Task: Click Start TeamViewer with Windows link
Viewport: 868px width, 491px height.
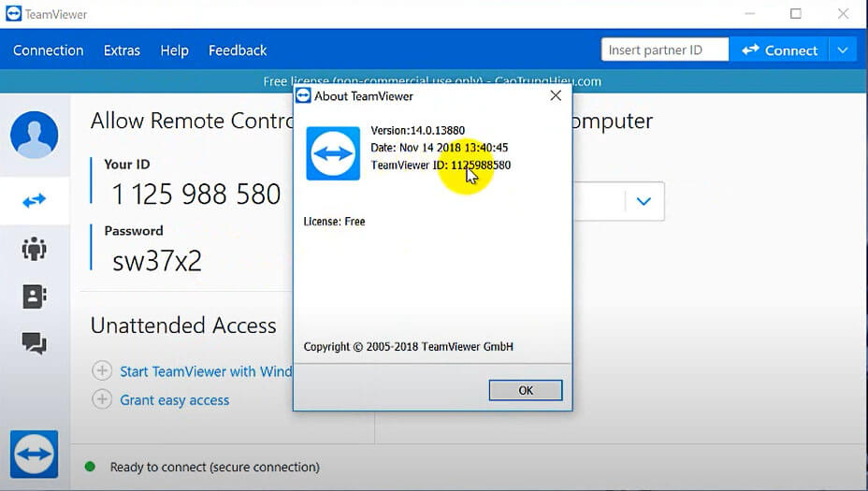Action: coord(206,371)
